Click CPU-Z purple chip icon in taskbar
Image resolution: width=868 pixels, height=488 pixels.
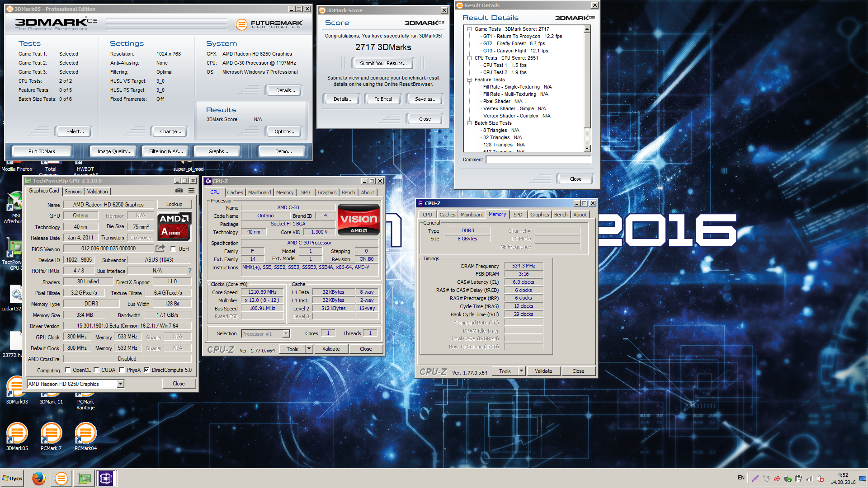[x=106, y=478]
